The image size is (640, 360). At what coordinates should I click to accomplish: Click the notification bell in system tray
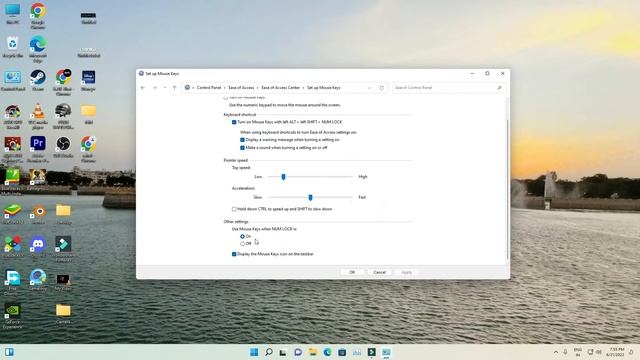click(631, 352)
